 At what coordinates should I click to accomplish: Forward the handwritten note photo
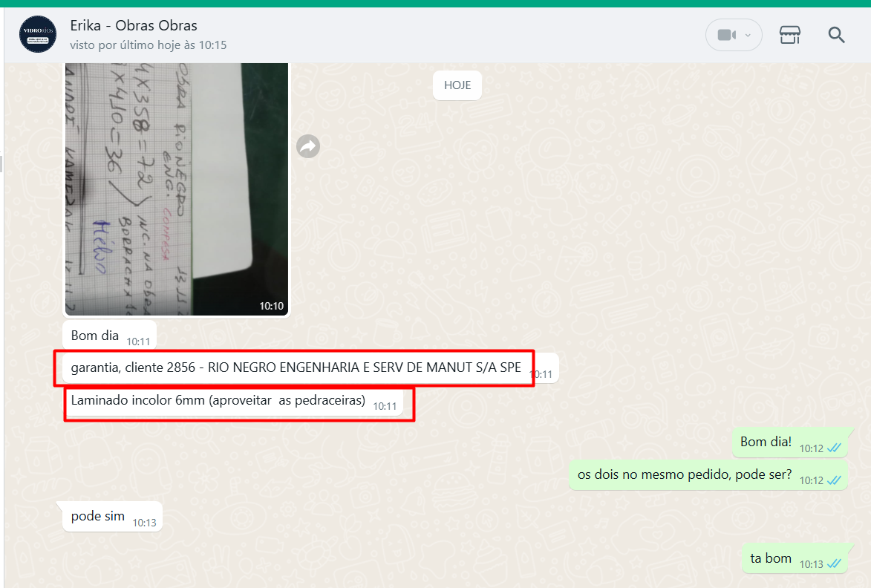coord(307,146)
